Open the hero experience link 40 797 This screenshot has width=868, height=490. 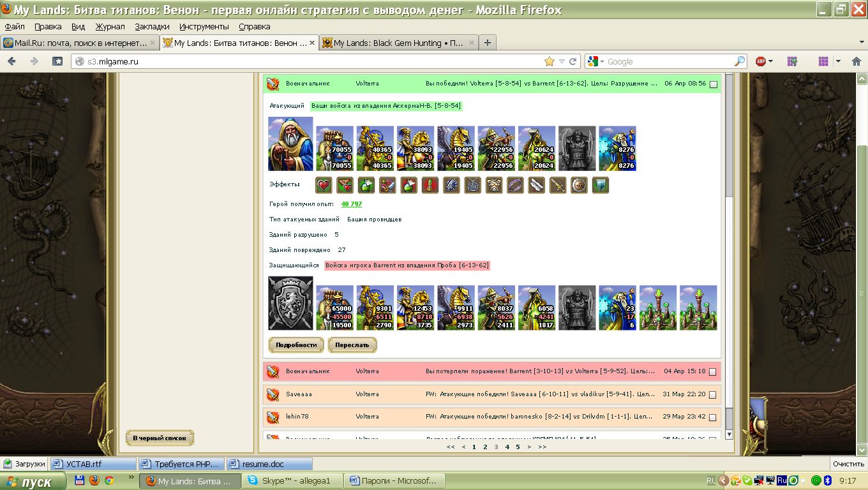coord(351,204)
